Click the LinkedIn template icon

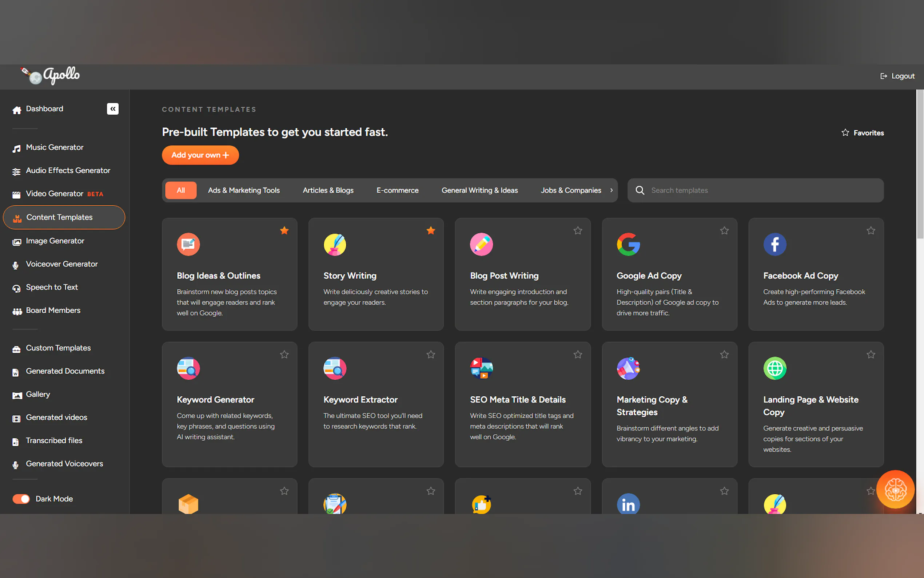click(628, 504)
